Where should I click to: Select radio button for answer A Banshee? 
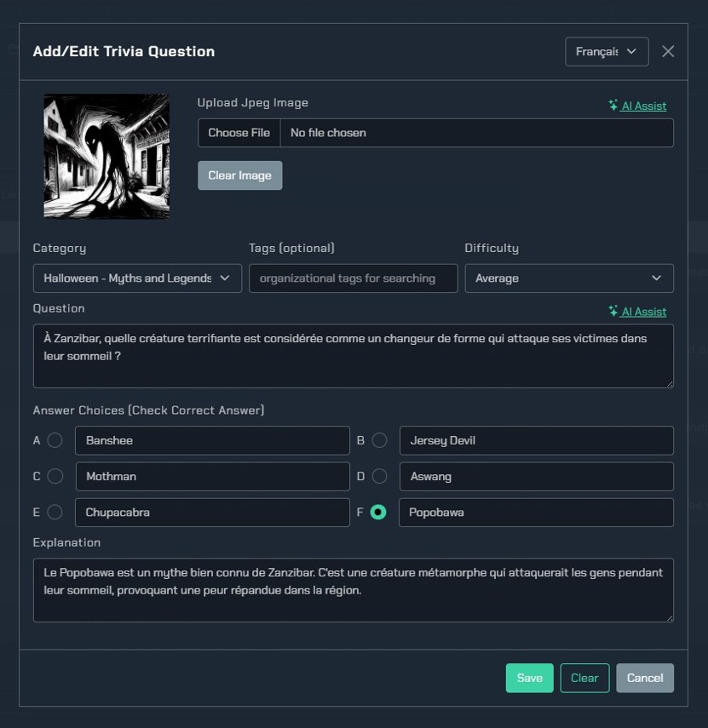(x=55, y=440)
